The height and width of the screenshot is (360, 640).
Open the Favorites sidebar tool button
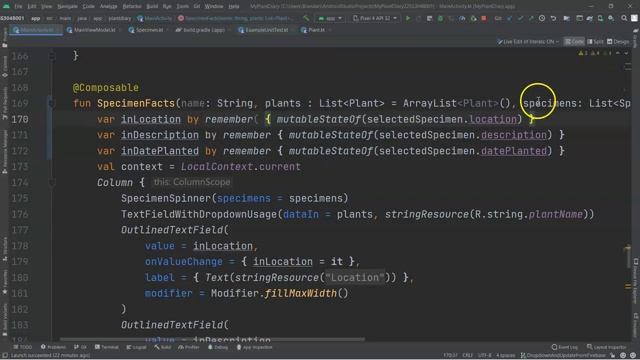click(4, 282)
